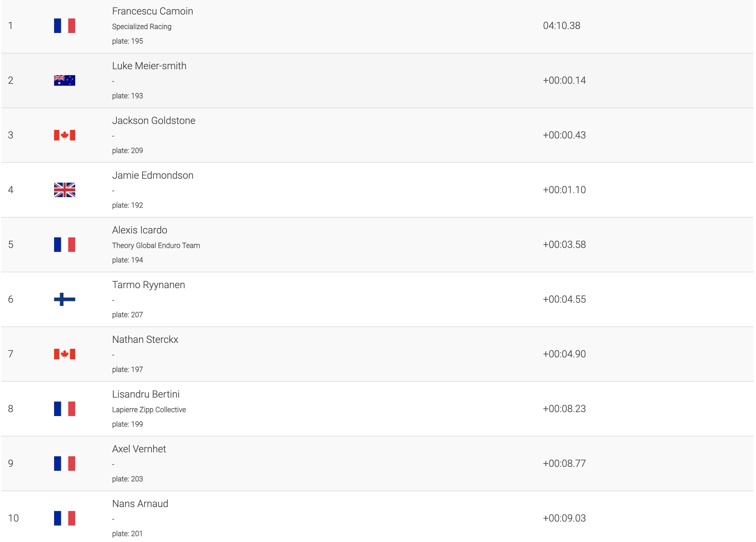The height and width of the screenshot is (542, 756).
Task: Click the Australian flag for Luke Meier-smith
Action: [x=64, y=80]
